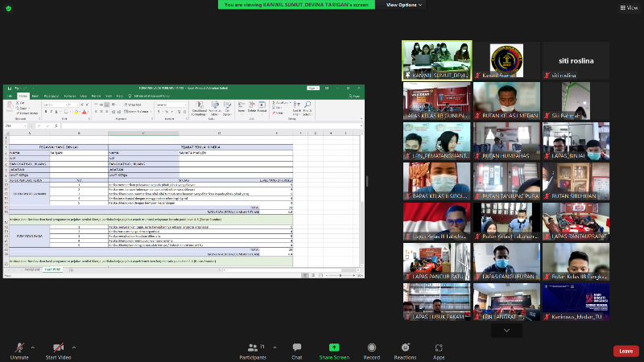Click the screen sharing notification banner
Image resolution: width=644 pixels, height=362 pixels.
pos(298,5)
